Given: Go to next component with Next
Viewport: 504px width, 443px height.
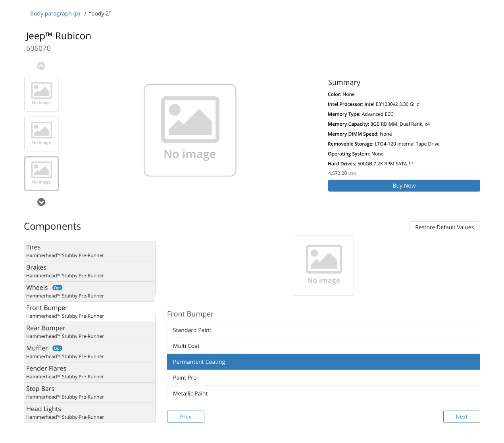Looking at the screenshot, I should (x=462, y=416).
